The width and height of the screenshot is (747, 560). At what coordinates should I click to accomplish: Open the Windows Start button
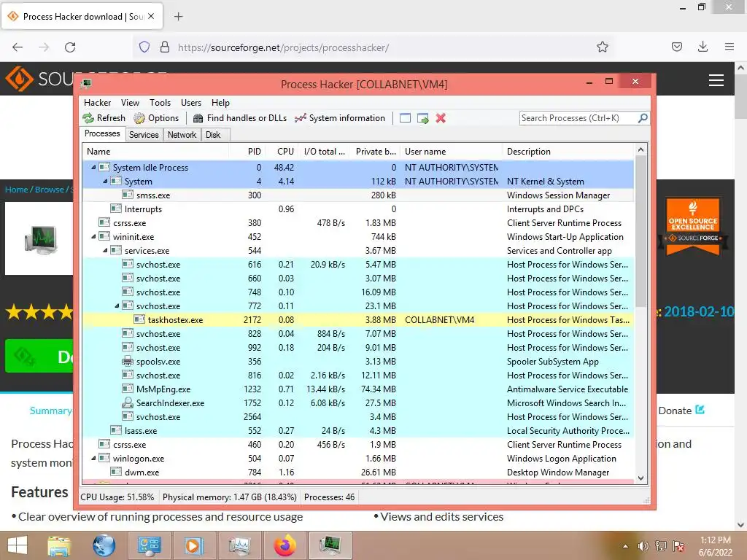click(18, 545)
